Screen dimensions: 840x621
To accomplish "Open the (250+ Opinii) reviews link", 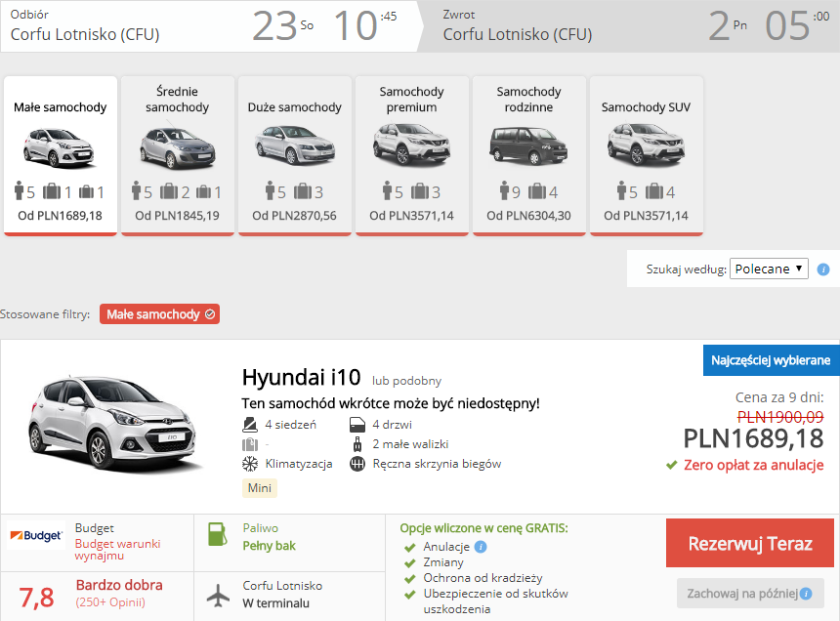I will (110, 602).
